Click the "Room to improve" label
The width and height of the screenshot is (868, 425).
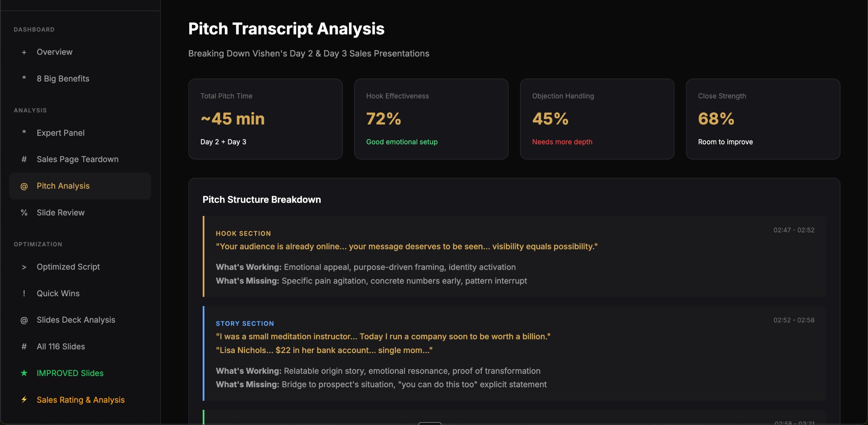725,142
